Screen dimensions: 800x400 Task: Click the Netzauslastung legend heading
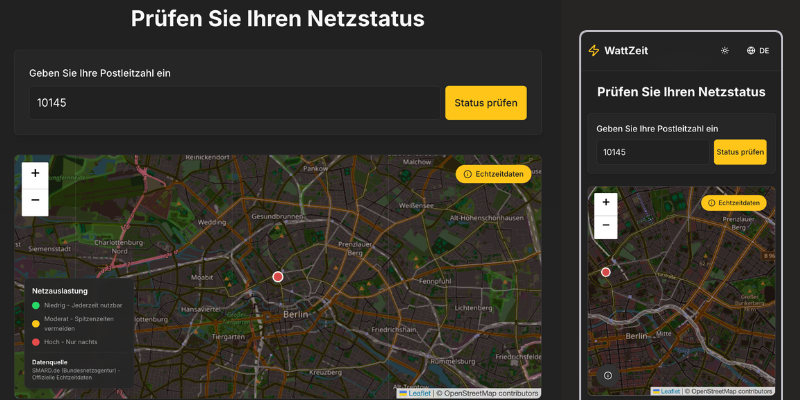point(60,291)
